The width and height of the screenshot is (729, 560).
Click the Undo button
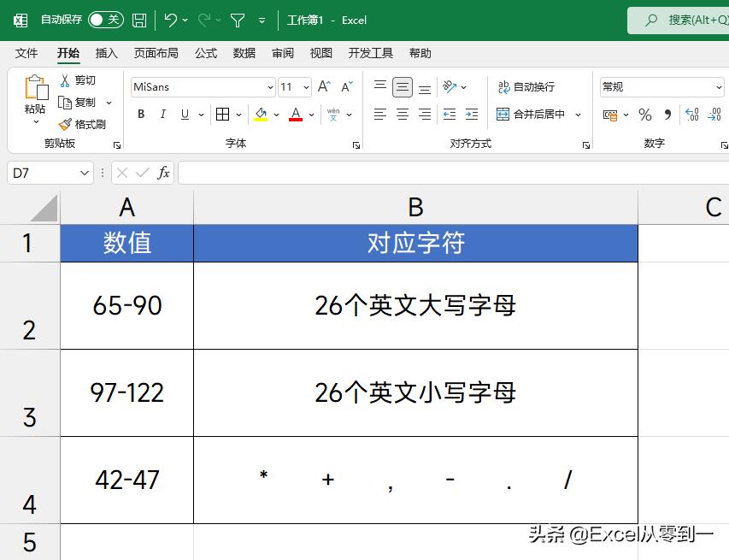pyautogui.click(x=170, y=20)
